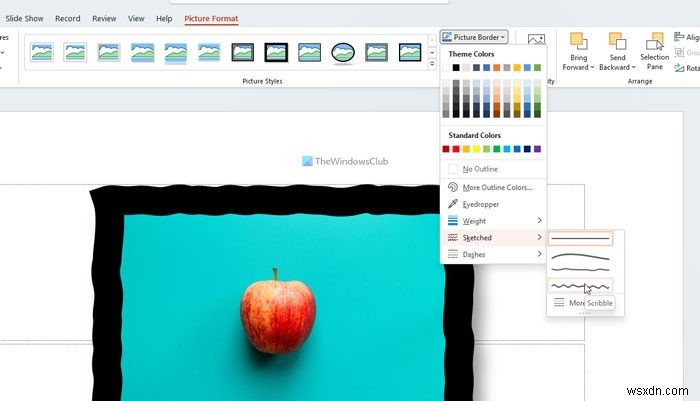Viewport: 700px width, 401px height.
Task: Expand the Dashes submenu arrow
Action: 539,254
